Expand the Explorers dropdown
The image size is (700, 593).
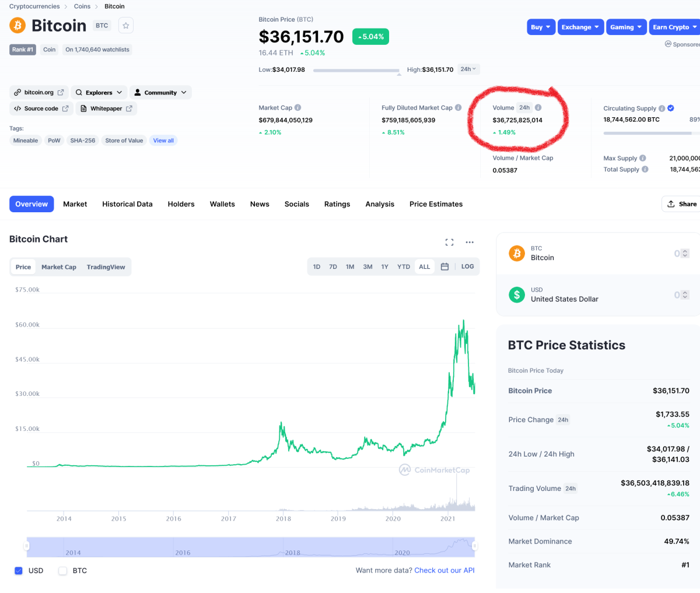point(99,92)
